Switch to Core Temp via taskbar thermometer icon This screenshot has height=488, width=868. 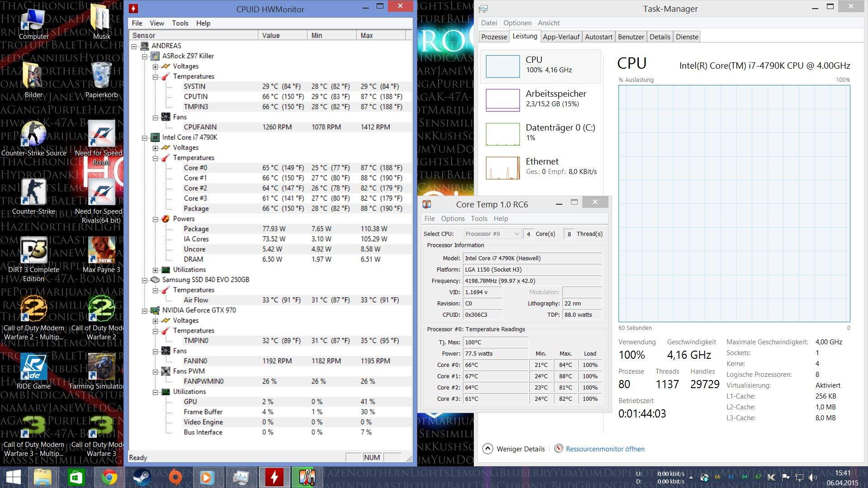[307, 477]
